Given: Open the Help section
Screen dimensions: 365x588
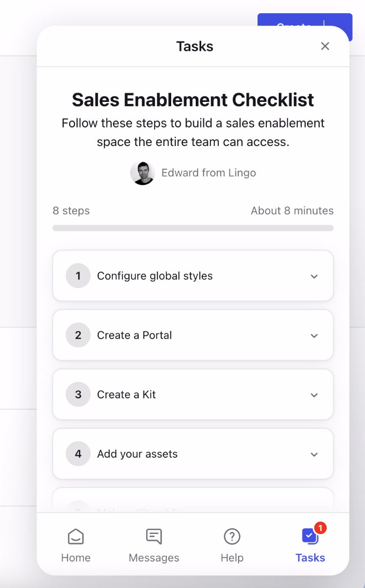Looking at the screenshot, I should (232, 544).
